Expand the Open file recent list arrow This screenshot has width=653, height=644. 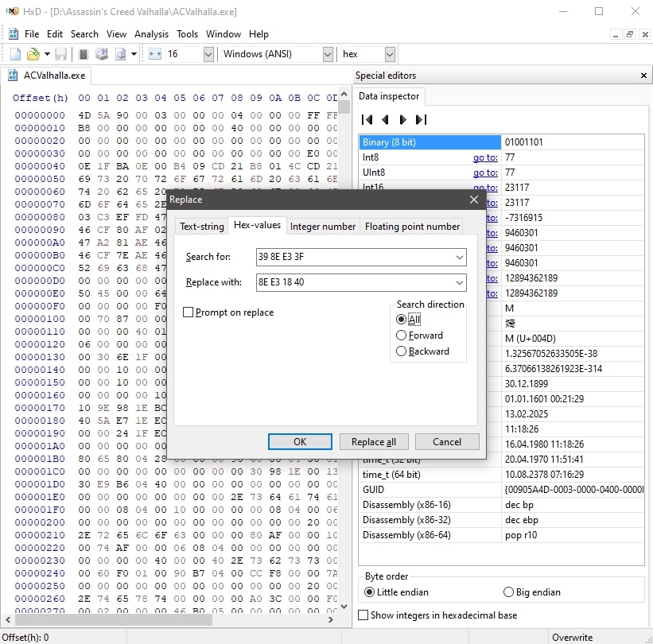click(x=47, y=54)
